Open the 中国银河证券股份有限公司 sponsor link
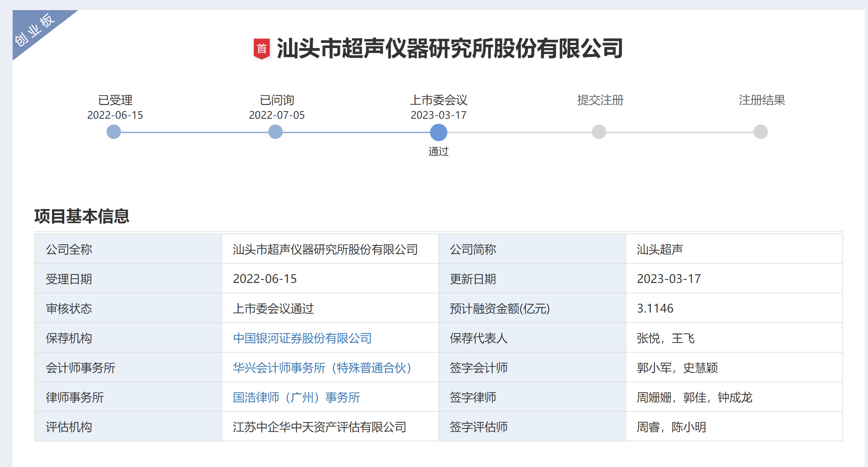Viewport: 868px width, 467px height. (x=303, y=338)
